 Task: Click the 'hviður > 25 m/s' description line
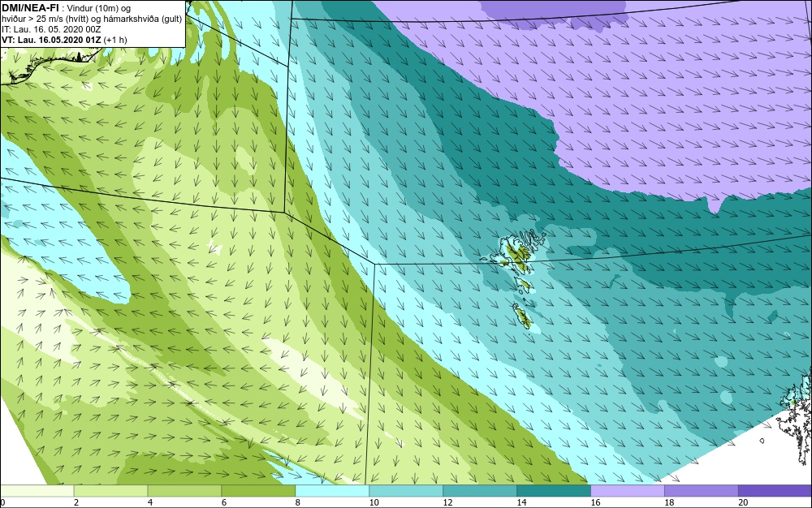[x=92, y=19]
